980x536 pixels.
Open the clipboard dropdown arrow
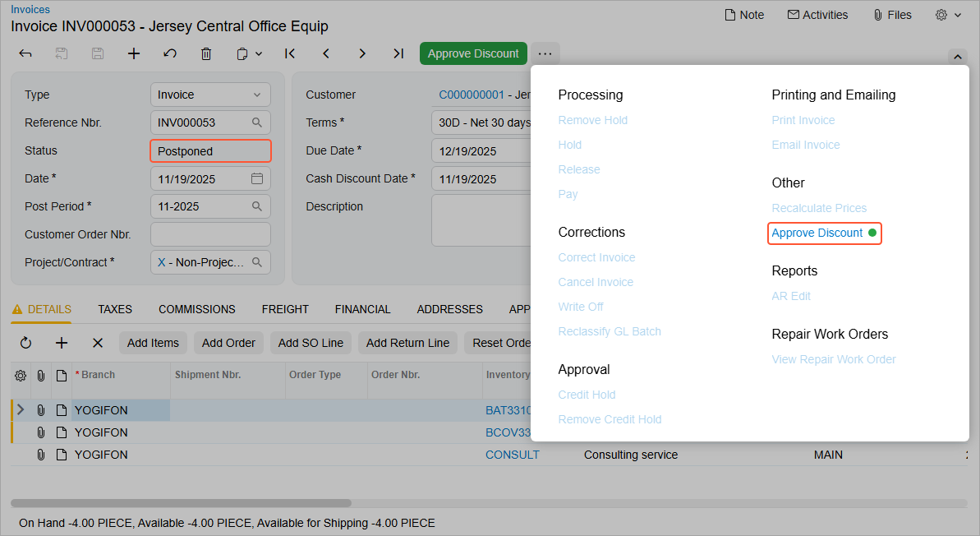(259, 53)
